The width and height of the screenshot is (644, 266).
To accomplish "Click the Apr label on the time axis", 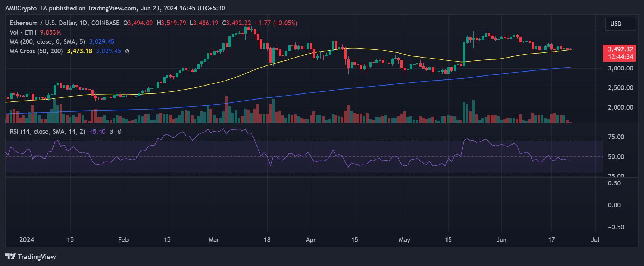I will pyautogui.click(x=311, y=240).
